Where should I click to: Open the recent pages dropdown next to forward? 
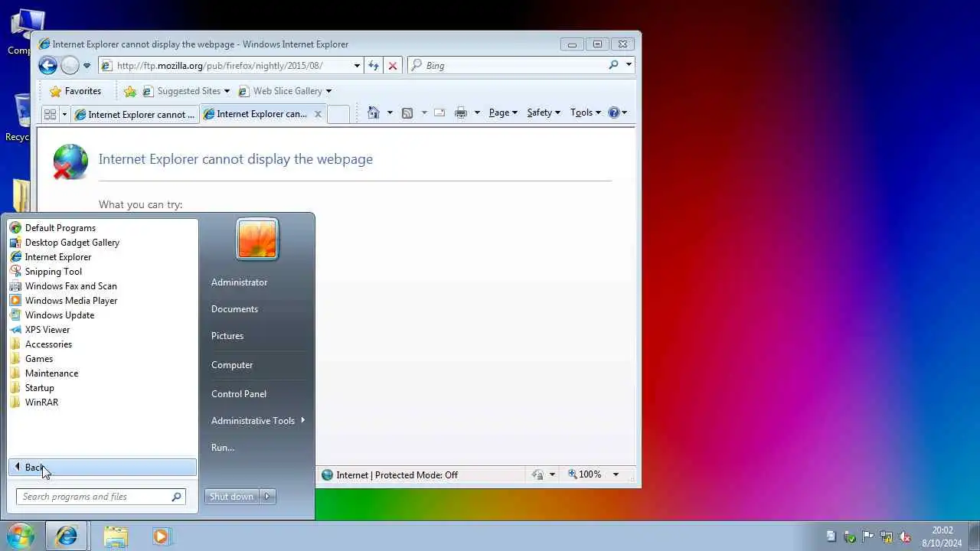click(87, 66)
